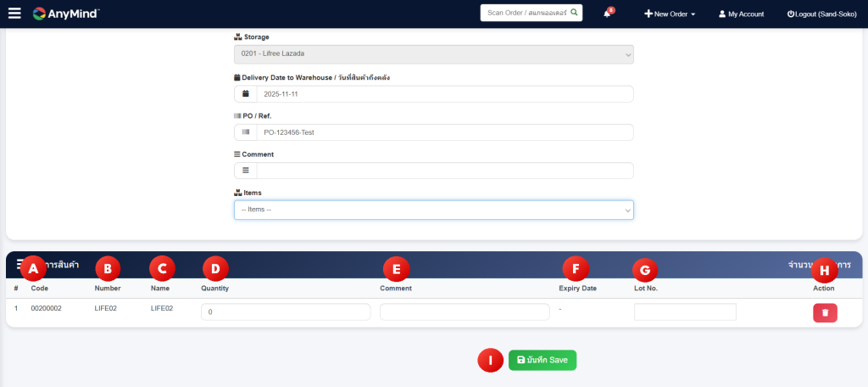Open the Items selection dropdown
This screenshot has width=868, height=387.
click(x=433, y=210)
